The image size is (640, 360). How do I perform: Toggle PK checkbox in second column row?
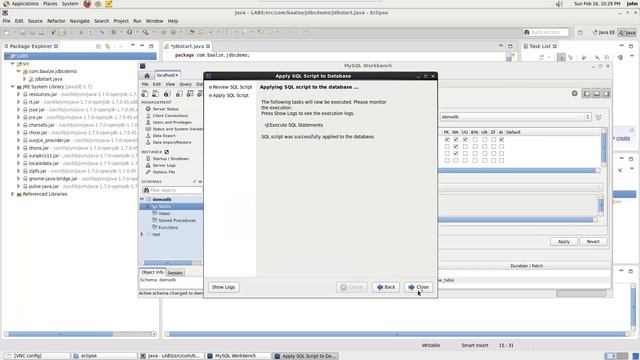point(447,147)
